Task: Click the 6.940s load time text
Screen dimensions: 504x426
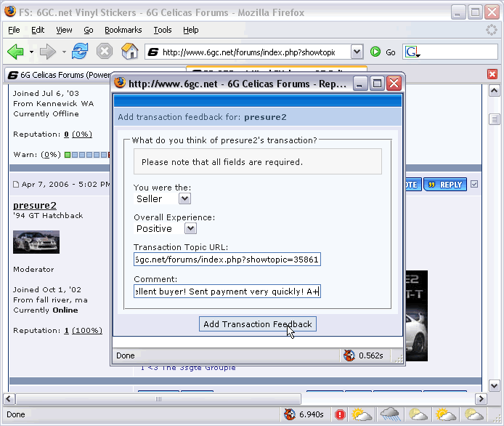Action: (311, 414)
